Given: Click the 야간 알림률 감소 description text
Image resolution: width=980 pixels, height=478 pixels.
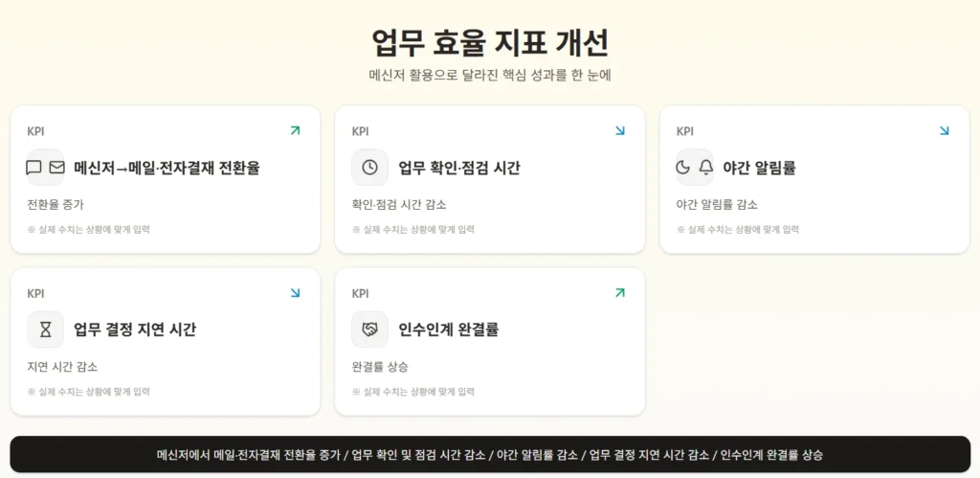Looking at the screenshot, I should coord(717,204).
